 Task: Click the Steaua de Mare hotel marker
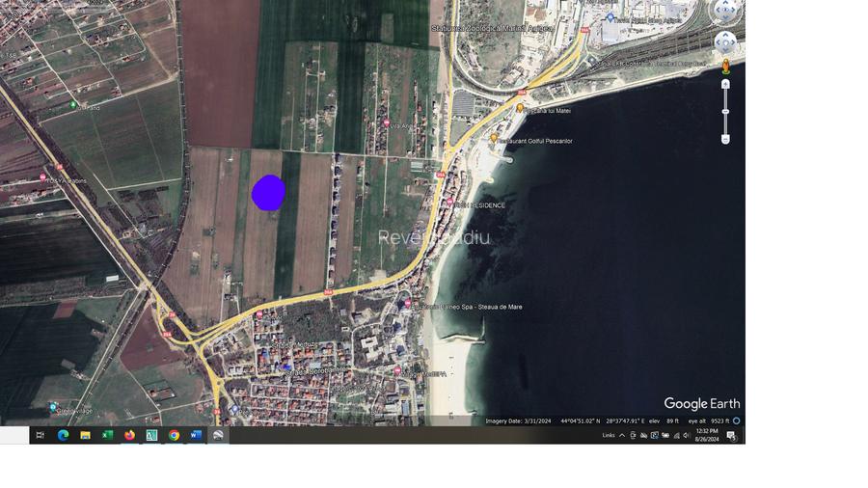(x=407, y=305)
